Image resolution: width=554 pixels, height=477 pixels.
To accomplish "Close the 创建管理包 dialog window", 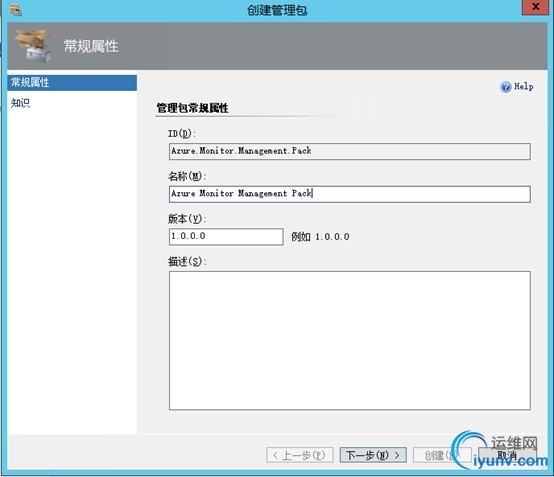I will pos(535,7).
